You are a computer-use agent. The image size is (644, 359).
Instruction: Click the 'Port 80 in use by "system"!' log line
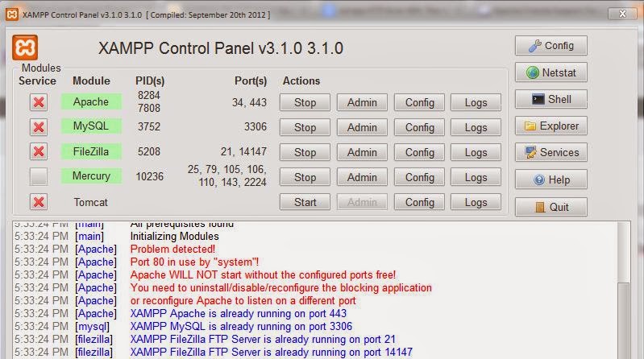pos(194,262)
